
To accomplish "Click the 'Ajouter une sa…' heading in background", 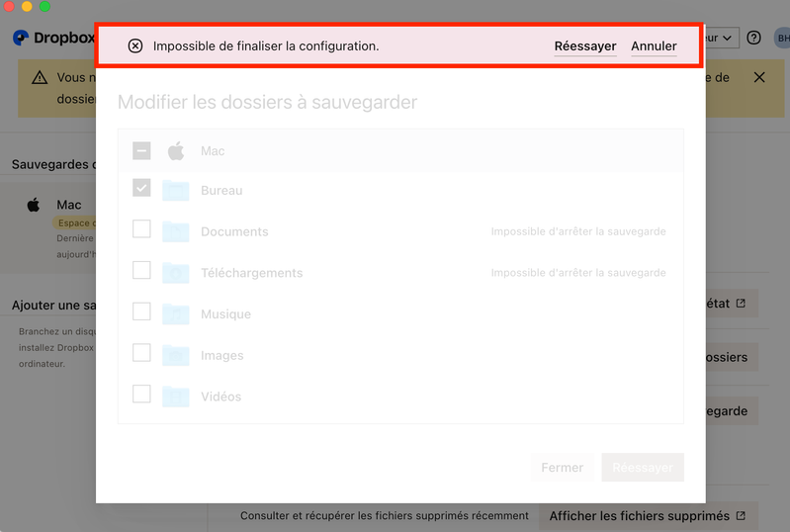I will pos(54,306).
